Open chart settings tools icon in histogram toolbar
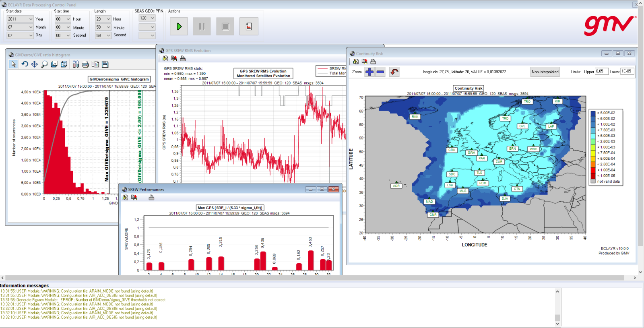 pyautogui.click(x=76, y=64)
